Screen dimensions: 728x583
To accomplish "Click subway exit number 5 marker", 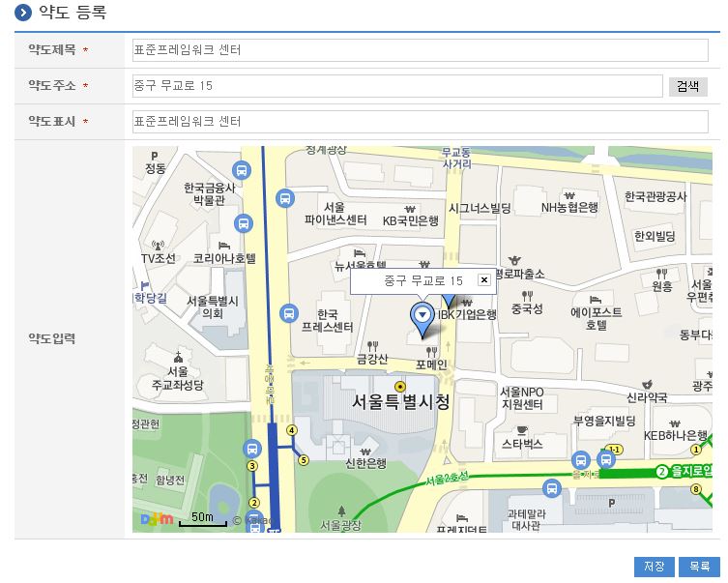I will 303,460.
